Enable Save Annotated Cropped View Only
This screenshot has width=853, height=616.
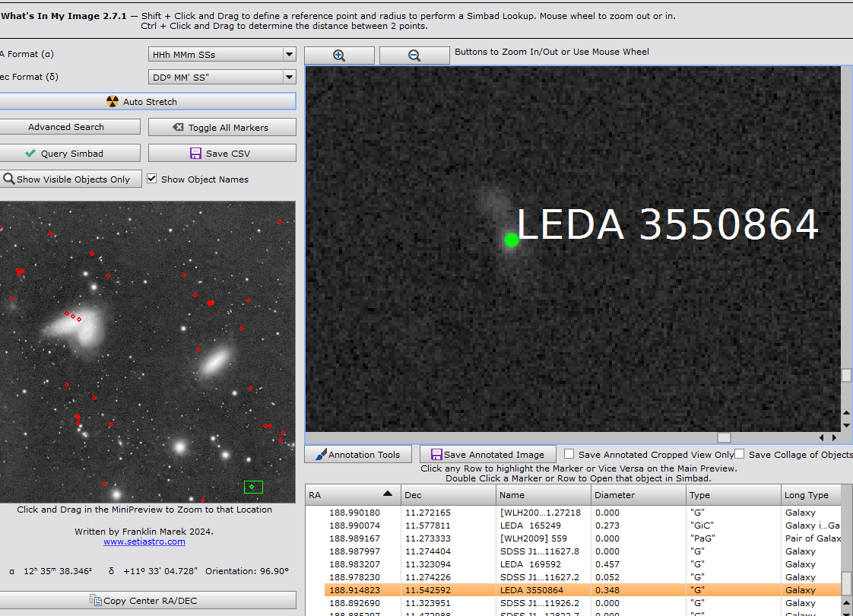[x=569, y=454]
